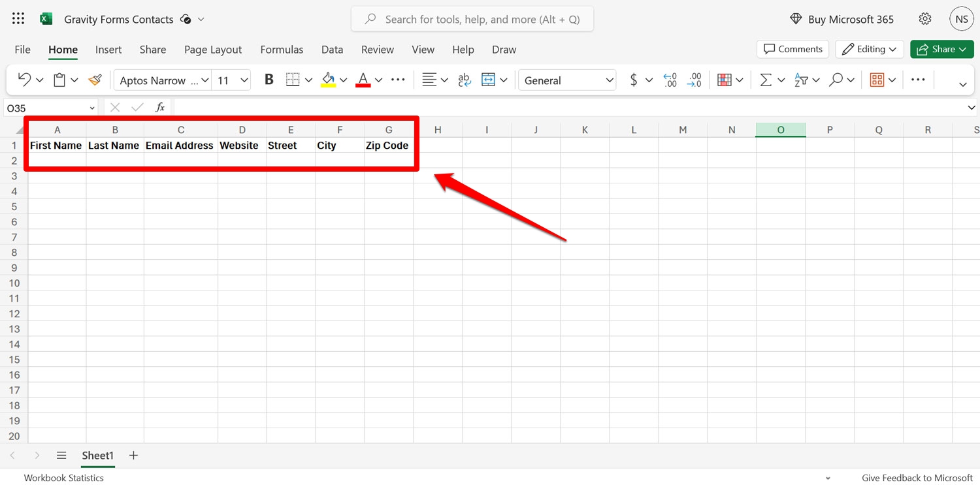Open Workbook Statistics

pyautogui.click(x=64, y=478)
